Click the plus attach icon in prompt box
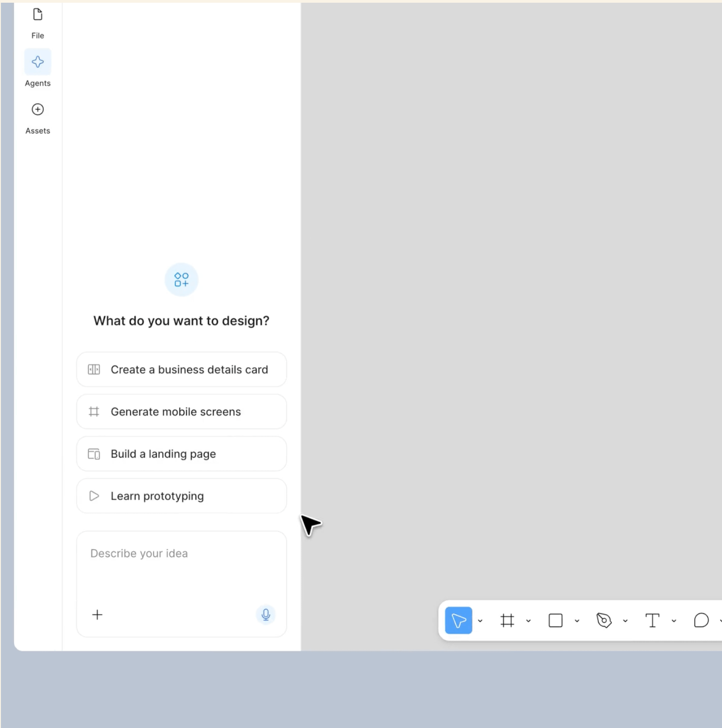Image resolution: width=722 pixels, height=728 pixels. (x=97, y=614)
